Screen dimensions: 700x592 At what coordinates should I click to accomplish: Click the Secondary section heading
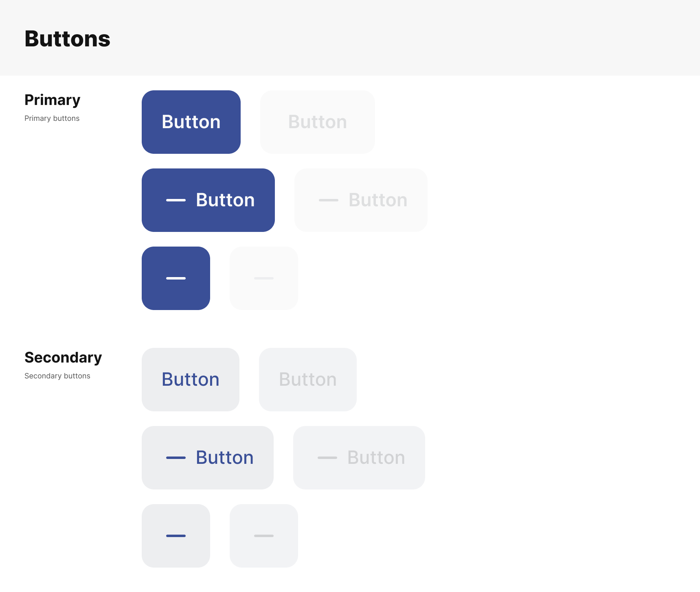[x=63, y=358]
